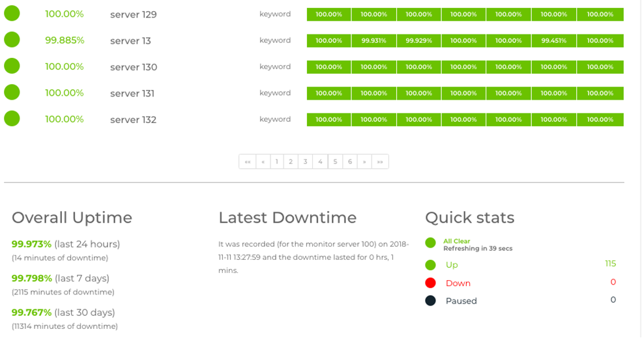Screen dimensions: 644x340
Task: Click the green Up status indicator
Action: tap(430, 265)
